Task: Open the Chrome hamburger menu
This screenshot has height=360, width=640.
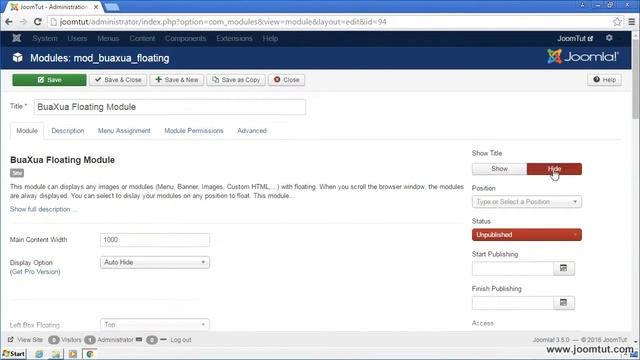Action: (x=632, y=22)
